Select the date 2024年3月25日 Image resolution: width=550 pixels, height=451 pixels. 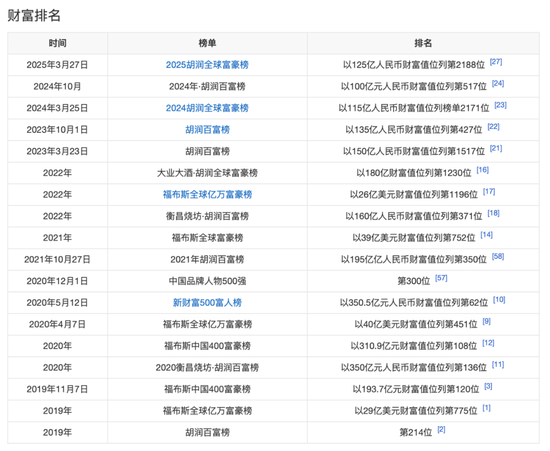57,108
